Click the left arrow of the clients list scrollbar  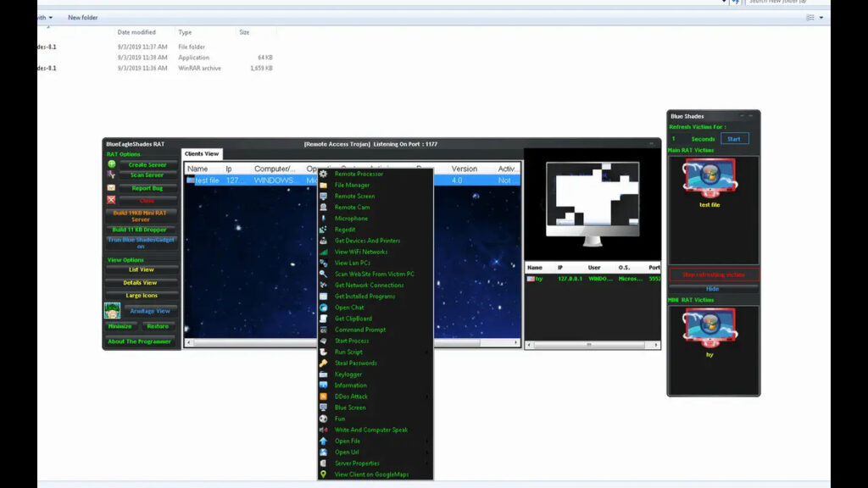tap(189, 342)
